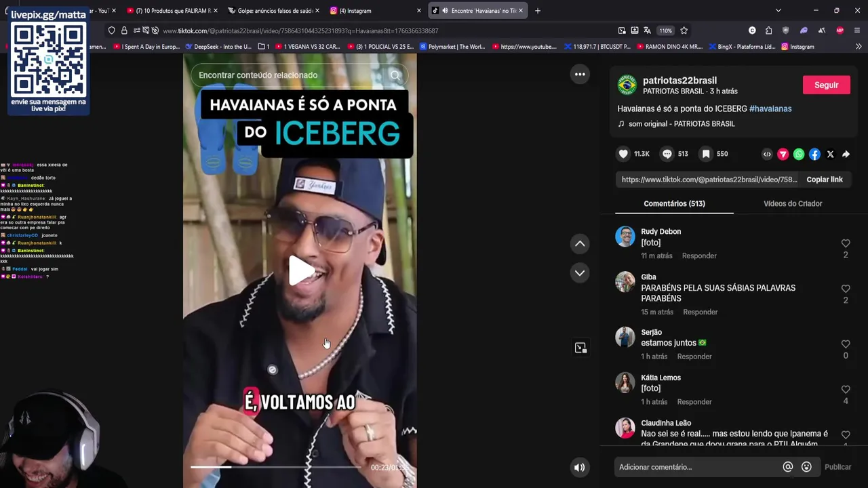Like Kátia Lemos's comment

(x=846, y=390)
